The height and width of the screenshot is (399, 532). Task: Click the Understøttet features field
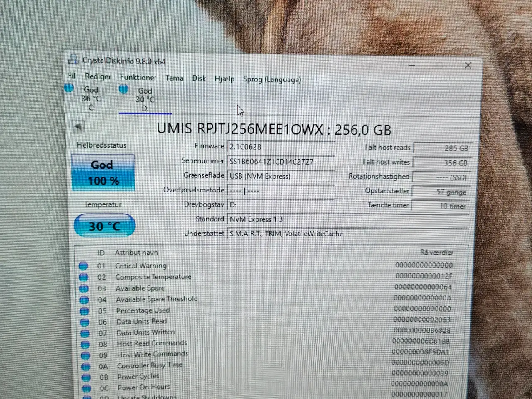pyautogui.click(x=348, y=234)
